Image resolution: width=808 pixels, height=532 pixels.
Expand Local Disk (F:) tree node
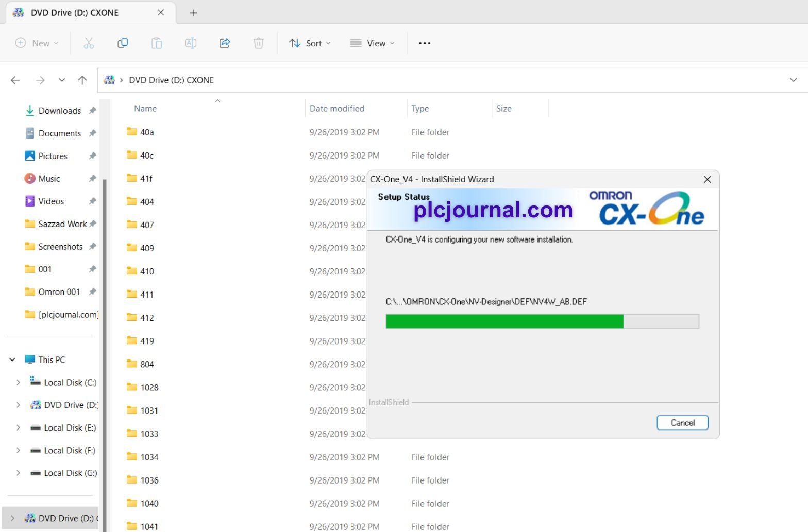pyautogui.click(x=18, y=450)
